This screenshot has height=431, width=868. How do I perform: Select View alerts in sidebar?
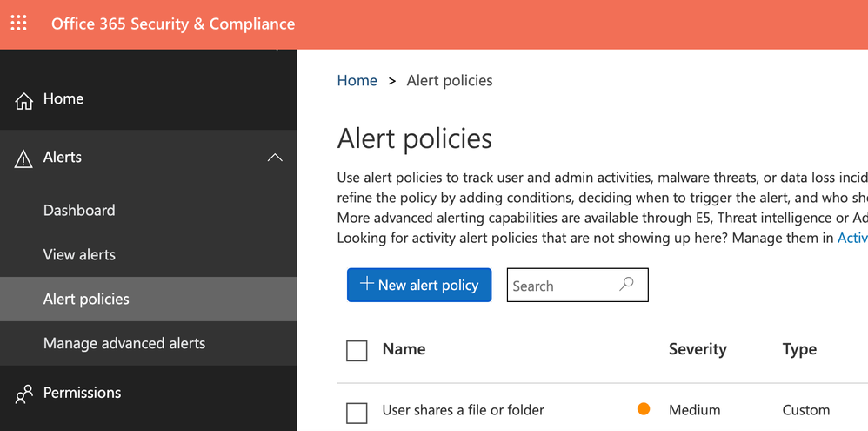[79, 255]
